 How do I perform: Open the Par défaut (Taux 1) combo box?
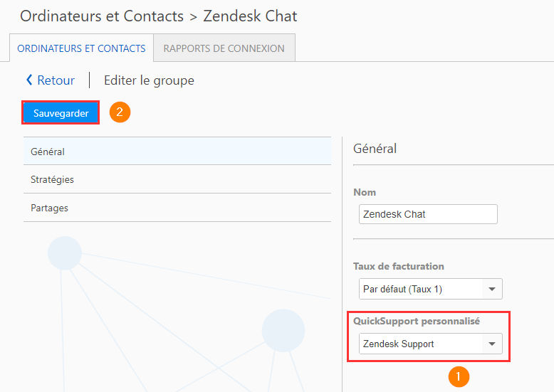pyautogui.click(x=430, y=290)
